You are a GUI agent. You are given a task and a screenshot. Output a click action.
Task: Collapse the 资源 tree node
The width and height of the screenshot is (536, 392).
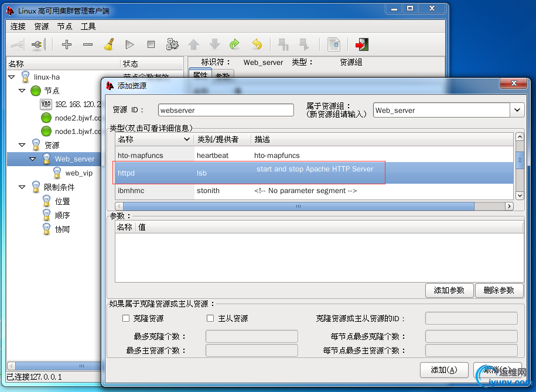[x=22, y=145]
